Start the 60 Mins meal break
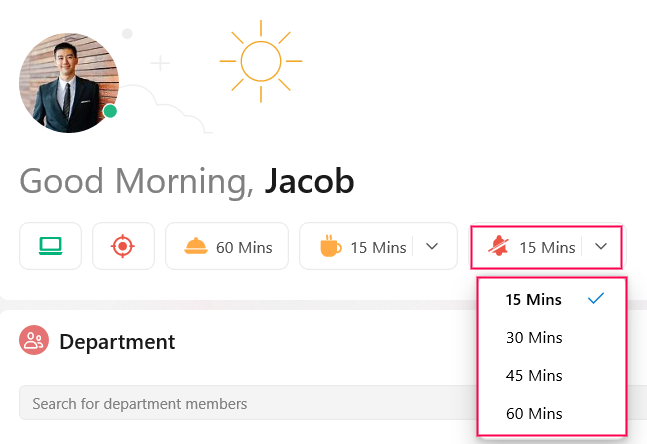This screenshot has height=444, width=647. (x=227, y=246)
